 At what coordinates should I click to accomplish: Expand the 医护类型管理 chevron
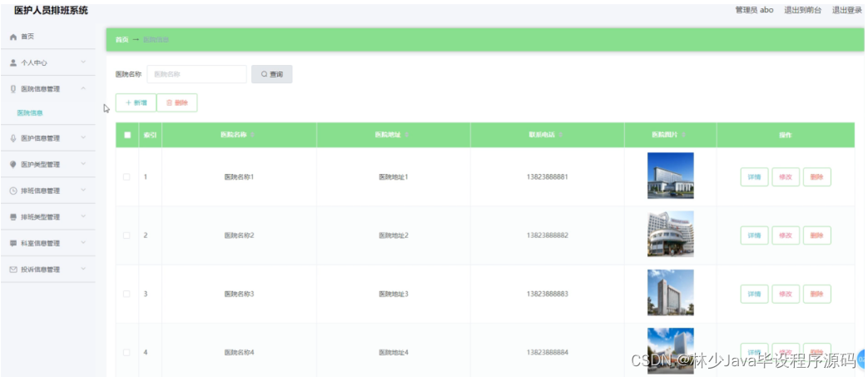(x=83, y=164)
